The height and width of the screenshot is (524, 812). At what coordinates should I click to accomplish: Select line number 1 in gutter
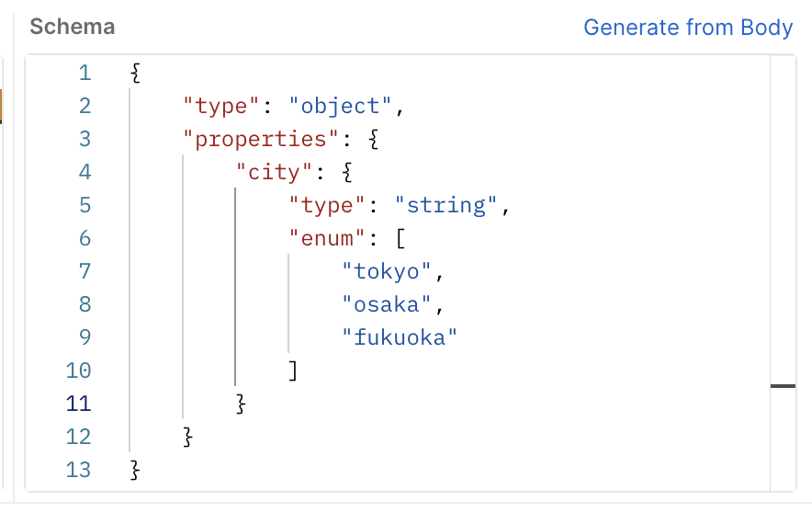[85, 73]
